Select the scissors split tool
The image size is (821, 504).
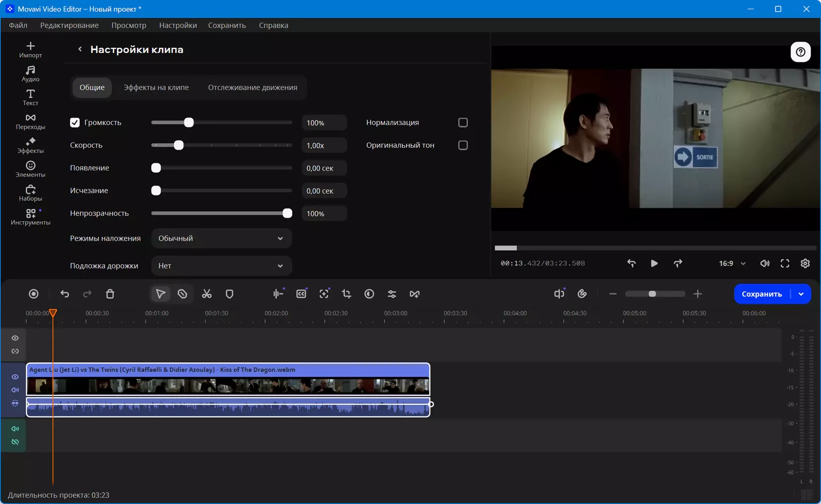(207, 294)
